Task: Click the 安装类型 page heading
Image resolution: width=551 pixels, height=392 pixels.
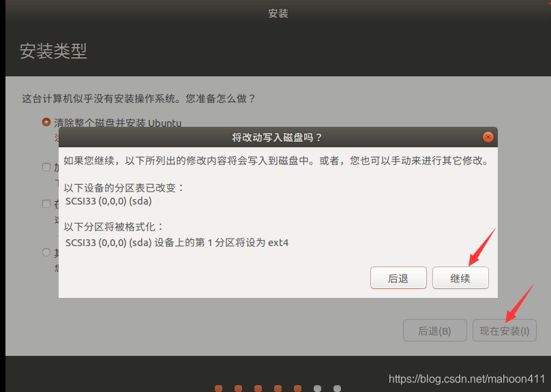Action: [x=53, y=51]
